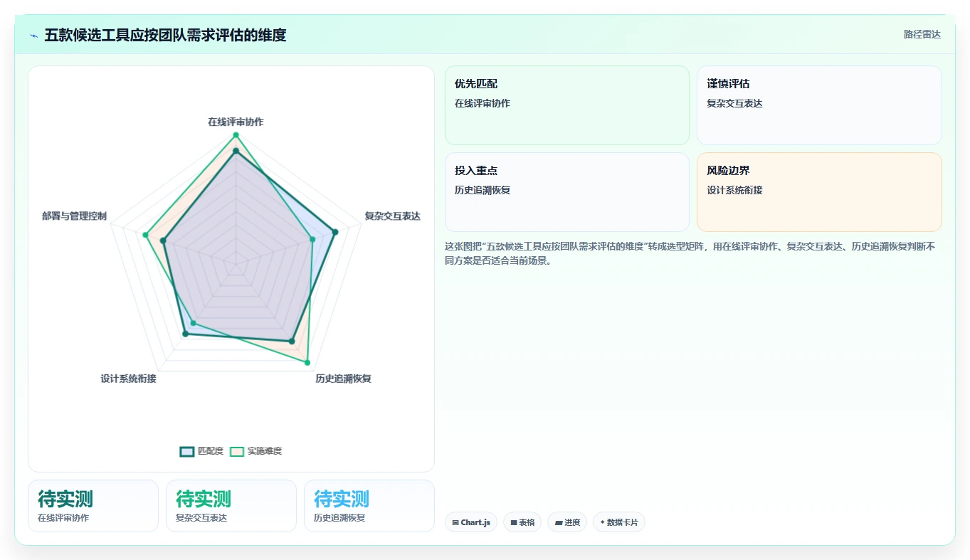Click the Chart.js tag icon
This screenshot has width=970, height=560.
[455, 522]
